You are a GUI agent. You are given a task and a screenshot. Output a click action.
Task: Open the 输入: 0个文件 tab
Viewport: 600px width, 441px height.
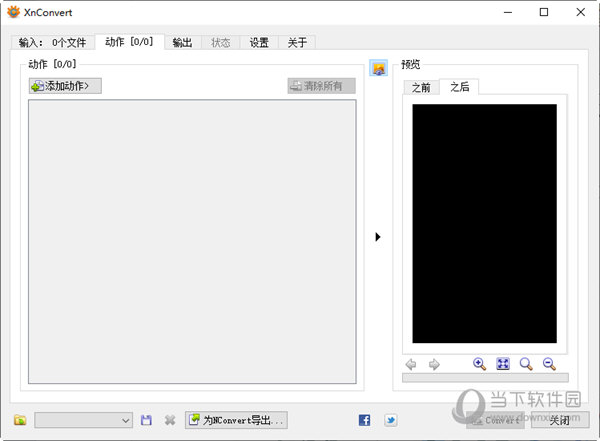click(52, 42)
